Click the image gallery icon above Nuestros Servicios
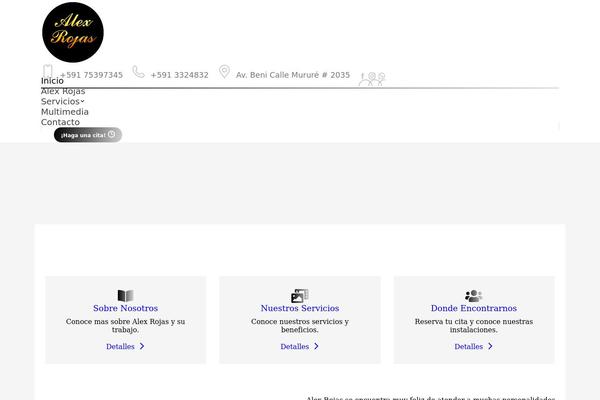Screen dimensions: 600x400 (300, 296)
